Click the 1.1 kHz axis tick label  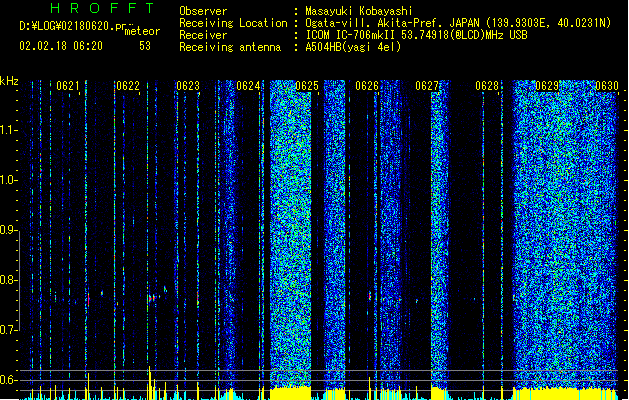[x=9, y=130]
